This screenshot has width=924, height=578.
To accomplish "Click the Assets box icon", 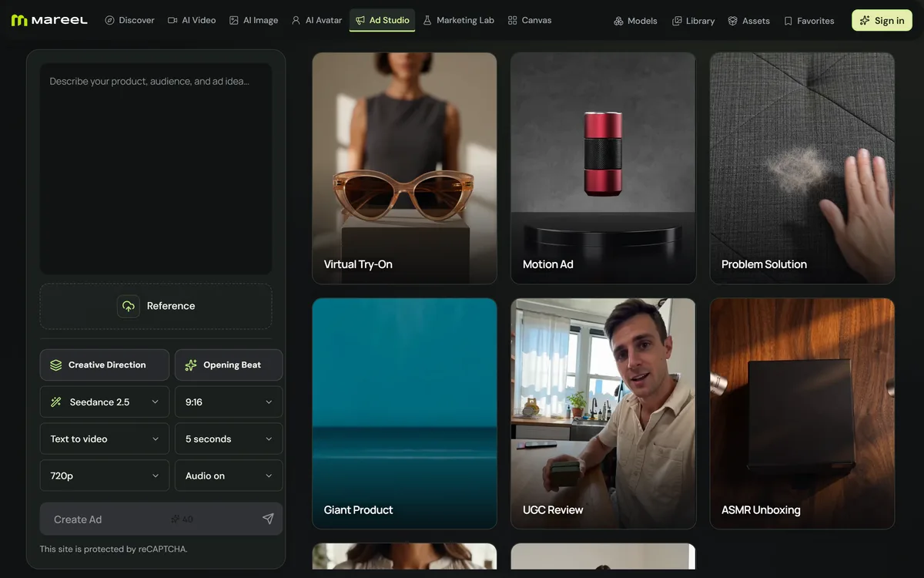I will click(733, 21).
